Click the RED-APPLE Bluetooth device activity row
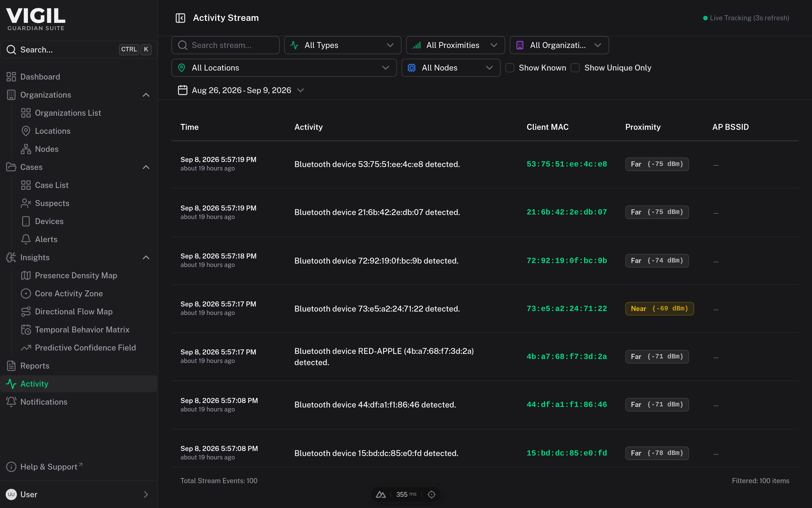Screen dimensions: 812x508 click(484, 356)
